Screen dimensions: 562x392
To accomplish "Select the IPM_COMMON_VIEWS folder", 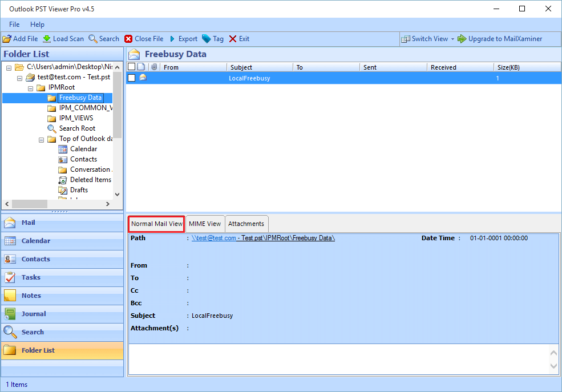I will 86,108.
